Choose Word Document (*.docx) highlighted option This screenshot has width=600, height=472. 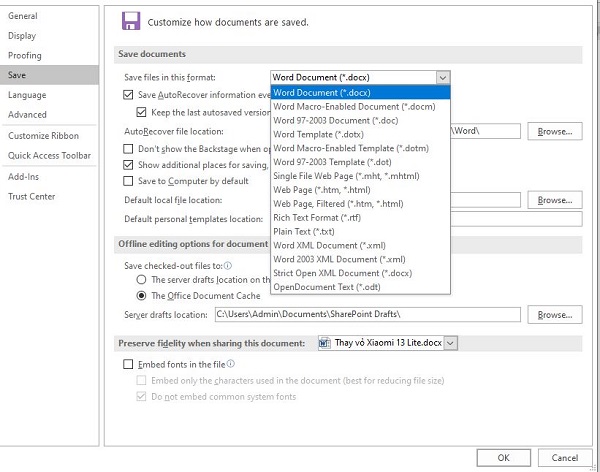pos(360,93)
